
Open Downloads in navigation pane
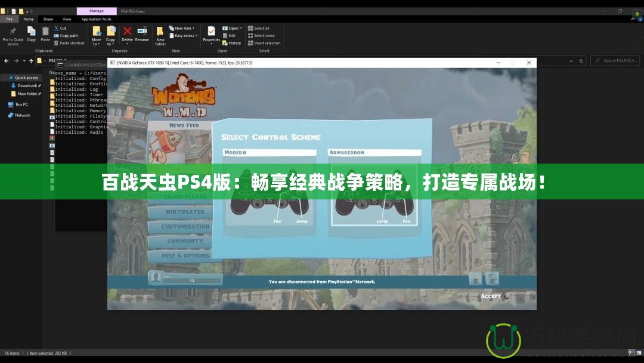(x=26, y=85)
